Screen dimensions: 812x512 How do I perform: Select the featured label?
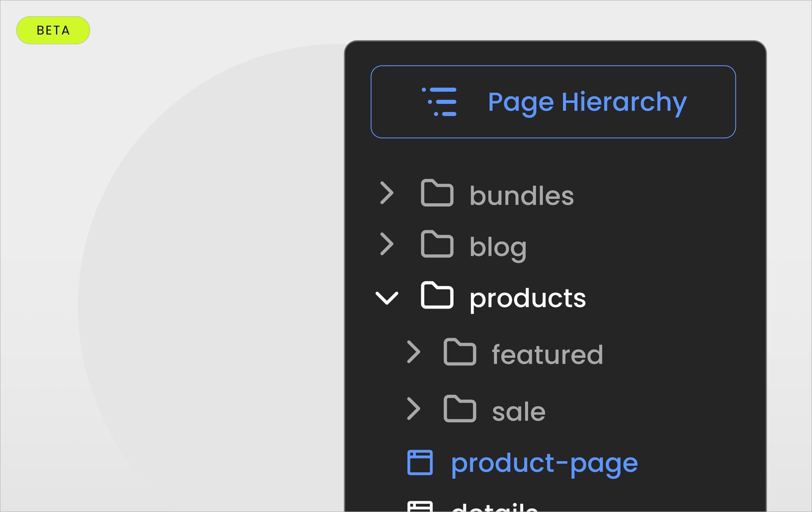(548, 354)
